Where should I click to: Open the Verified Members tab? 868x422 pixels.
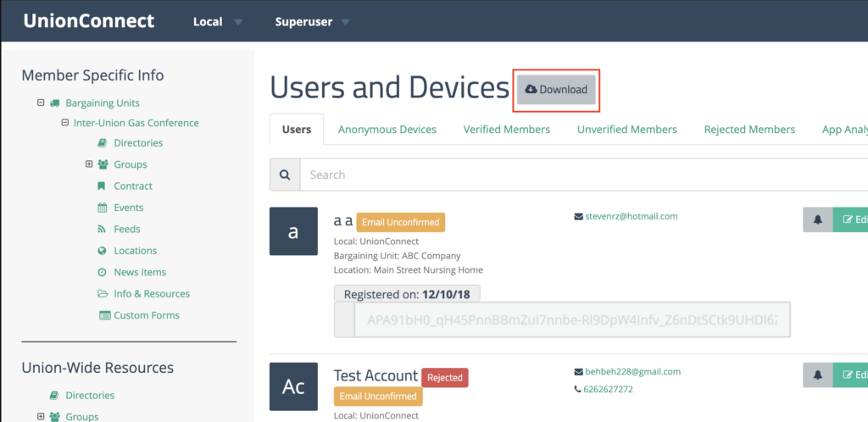(506, 130)
